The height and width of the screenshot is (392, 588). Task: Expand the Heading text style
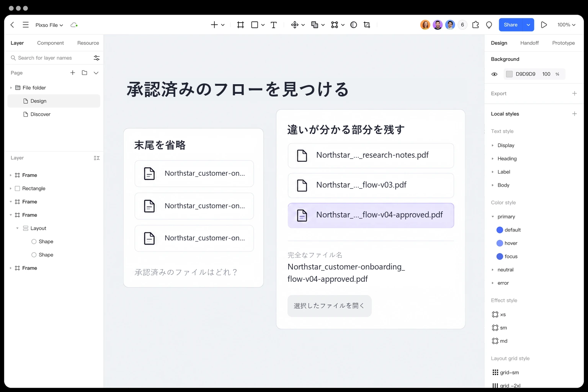pyautogui.click(x=493, y=158)
